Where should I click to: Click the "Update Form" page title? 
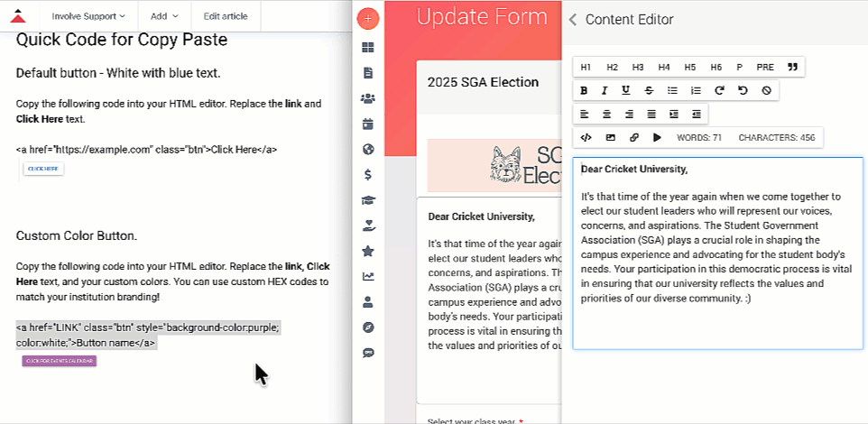pos(482,16)
